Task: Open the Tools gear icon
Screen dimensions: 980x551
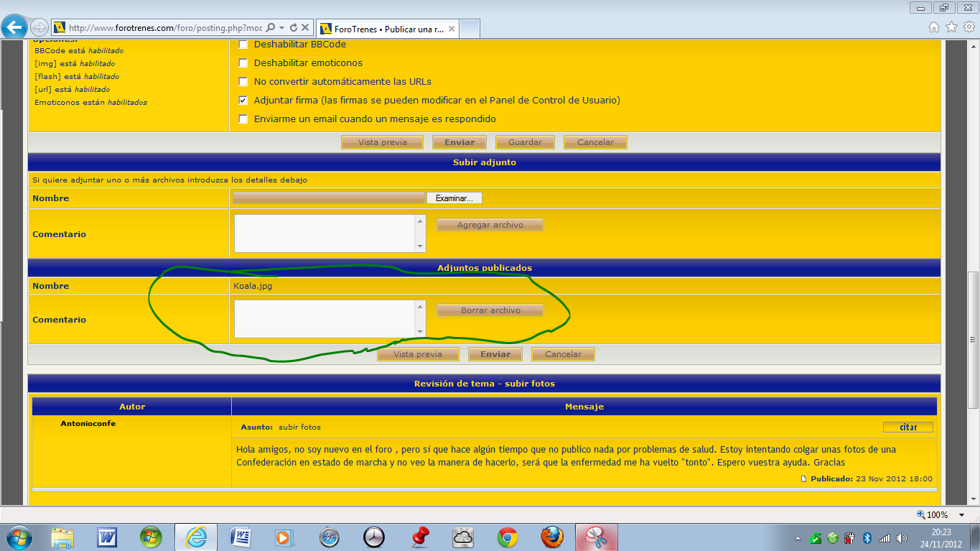Action: tap(969, 27)
